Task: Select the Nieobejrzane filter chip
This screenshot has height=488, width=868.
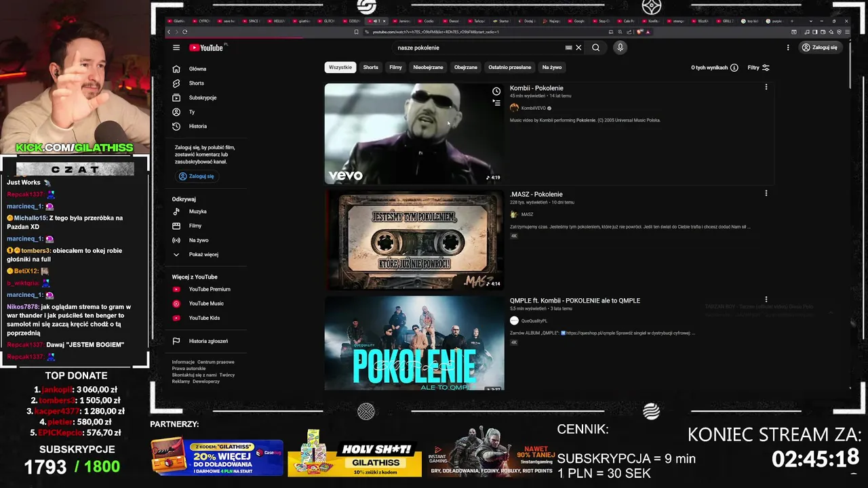Action: 428,67
